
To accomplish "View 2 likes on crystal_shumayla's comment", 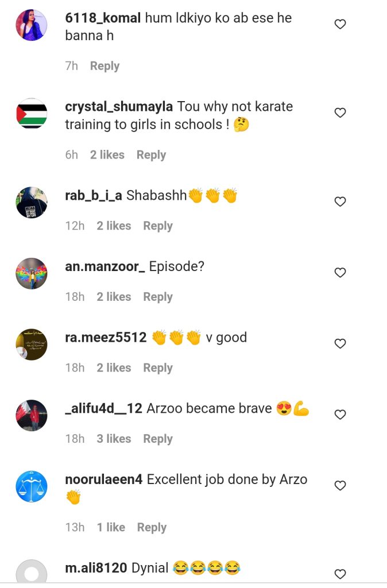I will (x=107, y=155).
